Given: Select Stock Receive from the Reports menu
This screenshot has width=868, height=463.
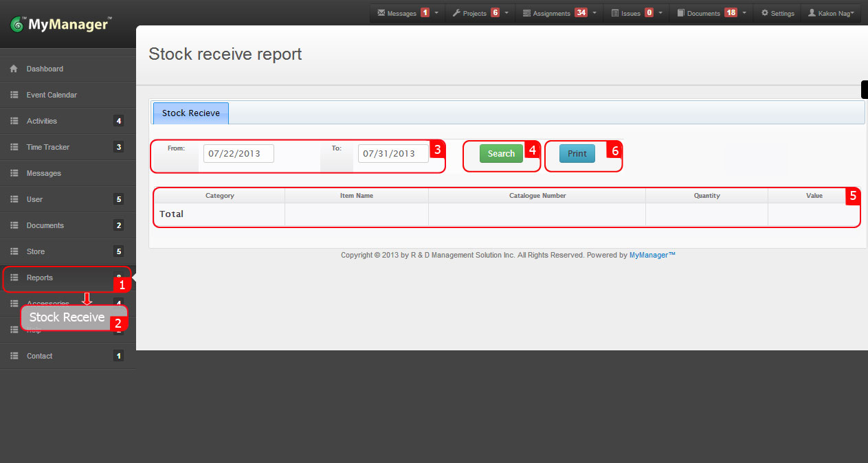Looking at the screenshot, I should pyautogui.click(x=67, y=317).
